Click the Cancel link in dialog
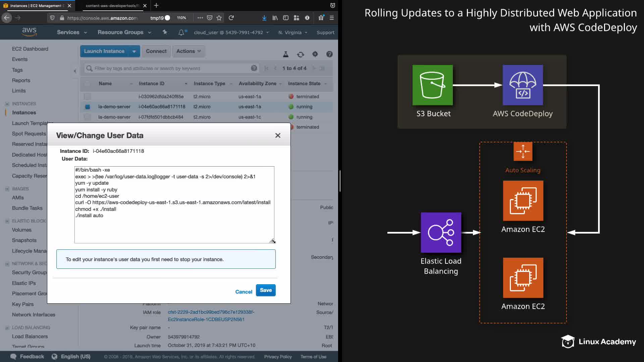The image size is (644, 362). pos(244,292)
